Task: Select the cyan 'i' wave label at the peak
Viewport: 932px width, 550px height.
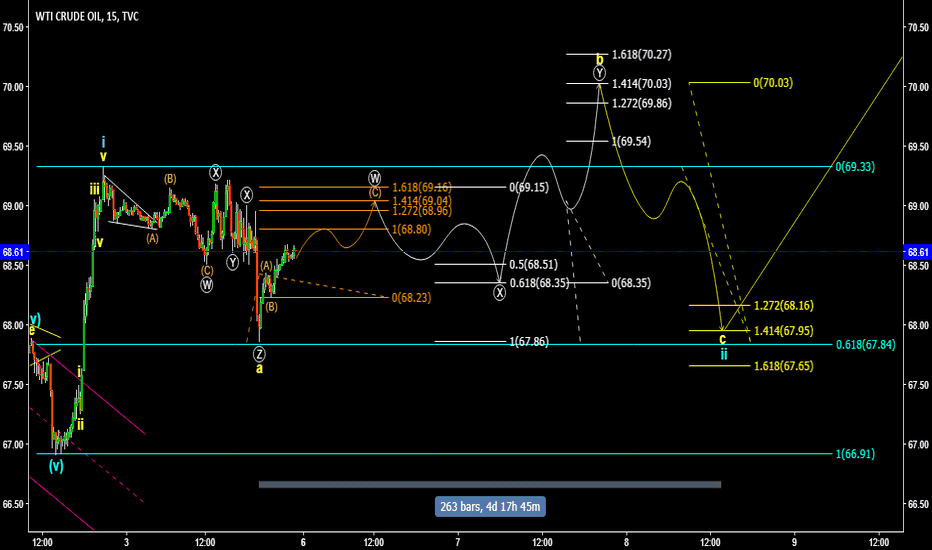Action: pyautogui.click(x=103, y=142)
